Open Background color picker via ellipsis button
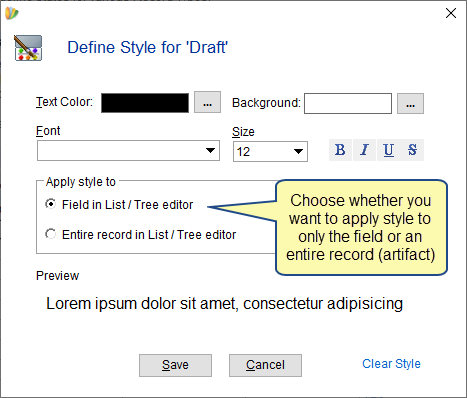Viewport: 467px width, 398px height. (x=410, y=104)
